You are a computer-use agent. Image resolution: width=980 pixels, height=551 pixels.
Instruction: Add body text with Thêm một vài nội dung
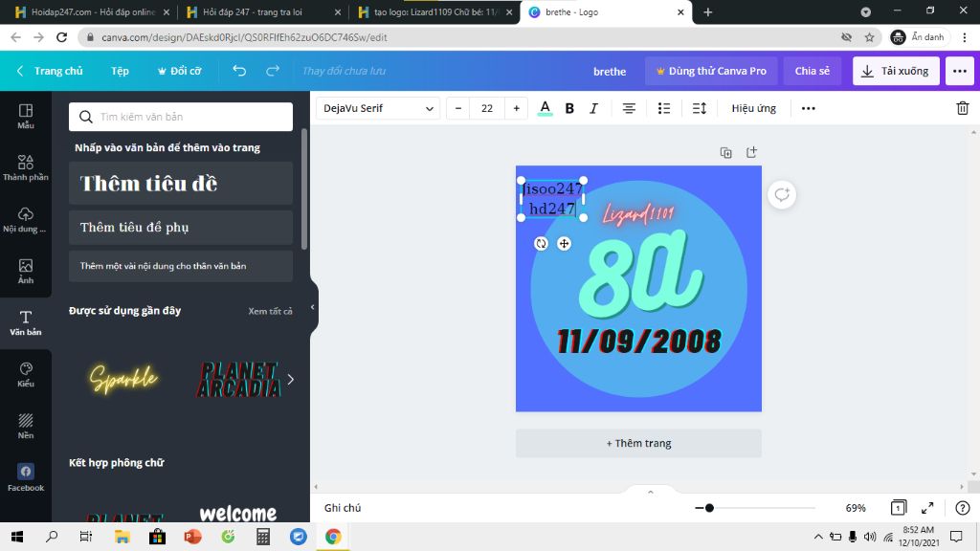point(181,266)
